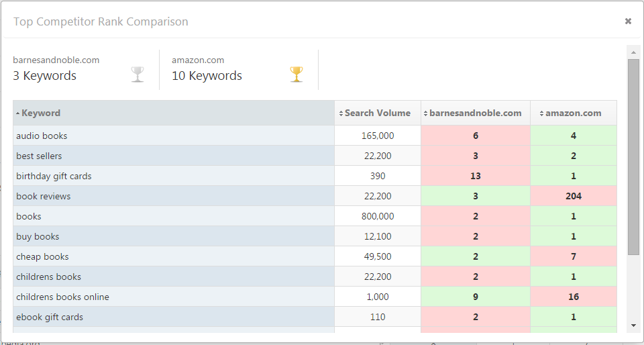Screen dimensions: 644x345
Task: Click barnesandnoble.com rank 13 cell
Action: coord(475,176)
